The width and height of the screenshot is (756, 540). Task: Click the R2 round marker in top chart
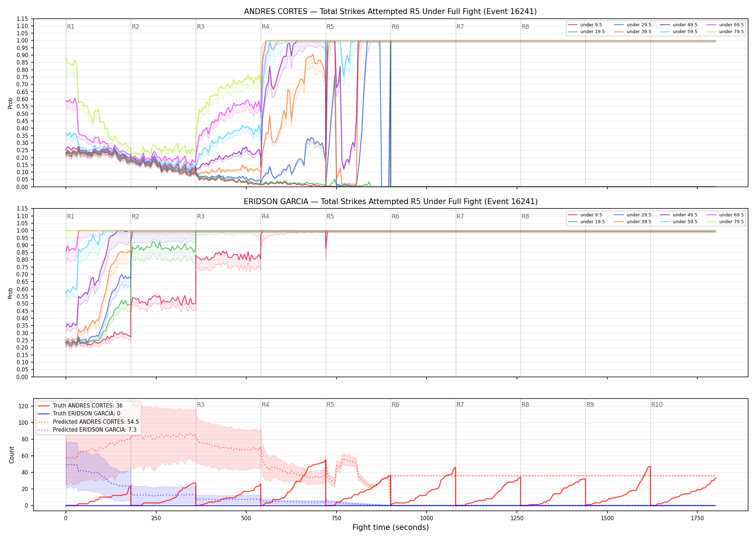(x=135, y=27)
